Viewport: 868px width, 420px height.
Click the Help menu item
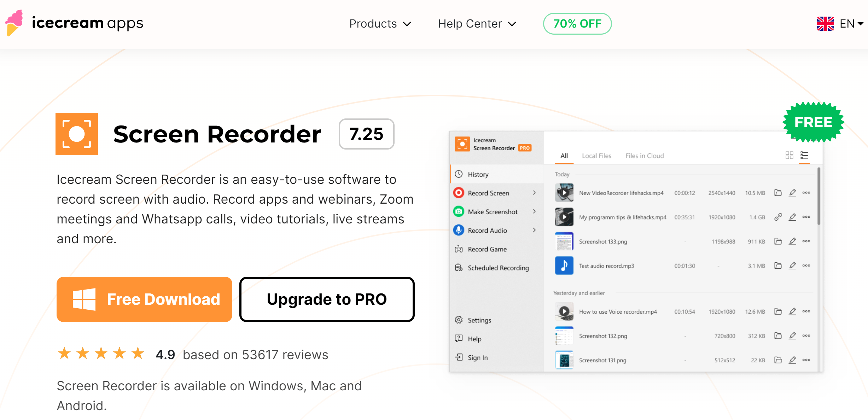(x=474, y=339)
